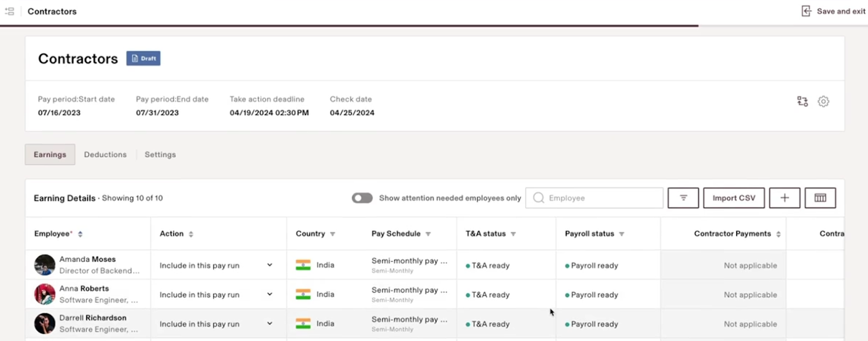Click the sidebar menu icon beside Contractors
Viewport: 868px width, 341px height.
(9, 11)
